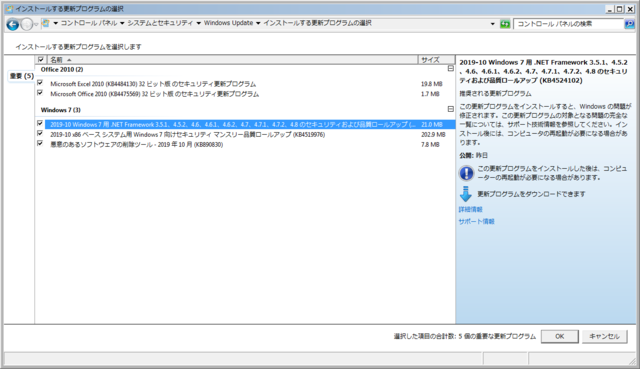Open the address bar history dropdown
640x369 pixels.
pyautogui.click(x=493, y=24)
